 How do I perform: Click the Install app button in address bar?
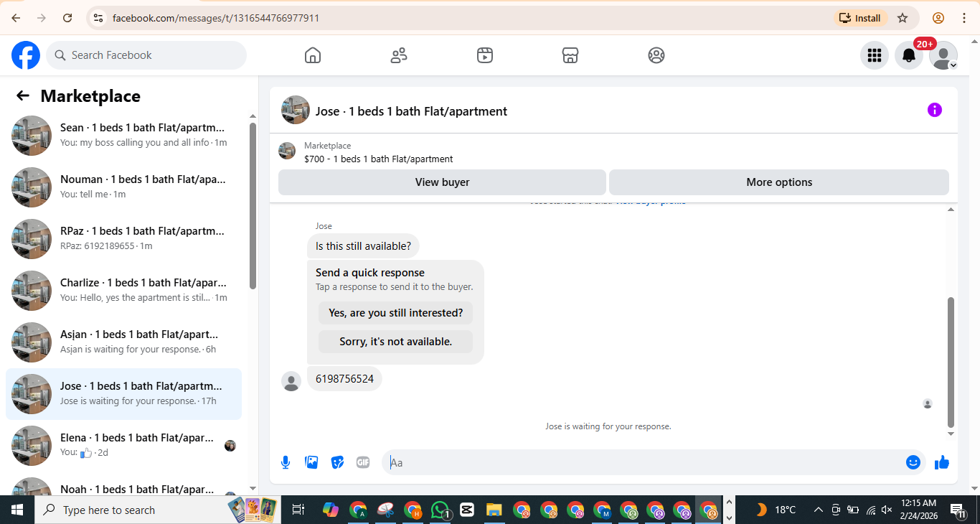tap(860, 18)
